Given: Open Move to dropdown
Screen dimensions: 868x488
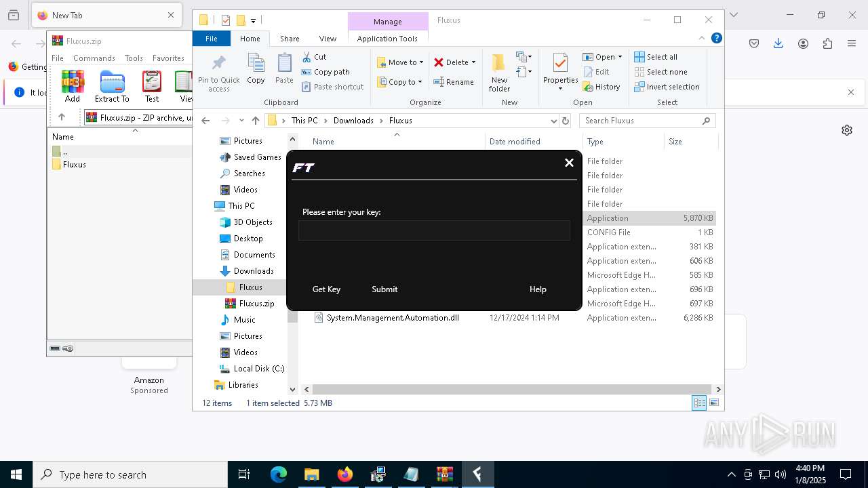Looking at the screenshot, I should (x=400, y=62).
